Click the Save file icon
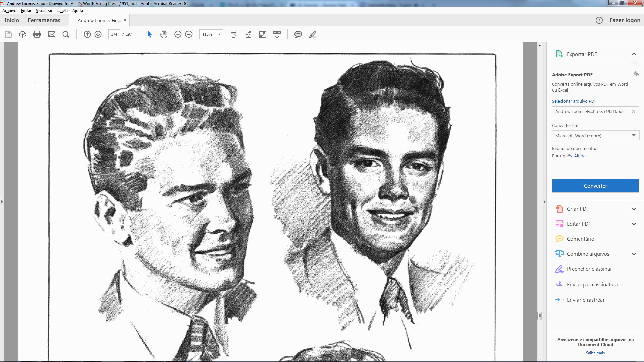Screen dimensions: 644x362 8,34
